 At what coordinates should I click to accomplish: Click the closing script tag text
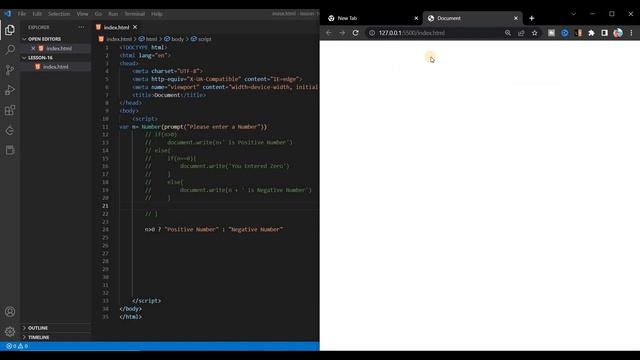point(147,301)
